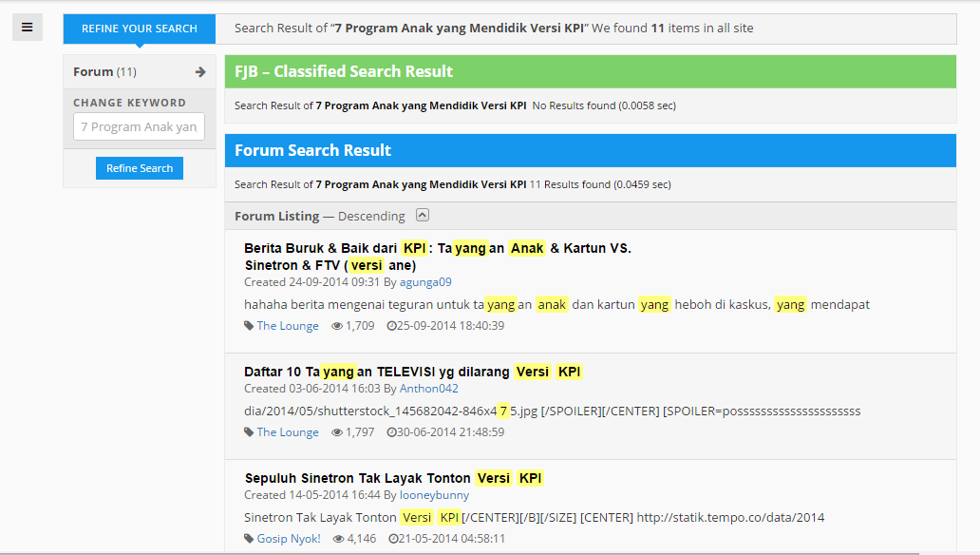Click the Gosip Nyok! tag
980x555 pixels.
[x=289, y=539]
